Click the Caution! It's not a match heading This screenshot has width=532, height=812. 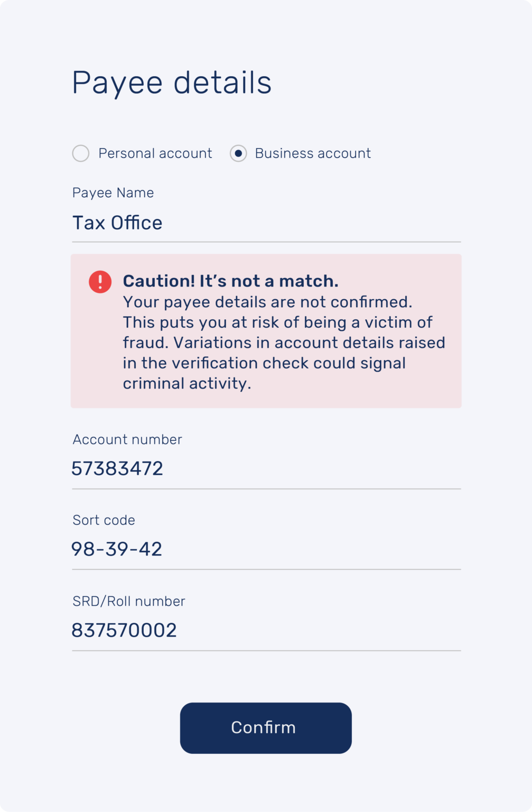point(230,281)
